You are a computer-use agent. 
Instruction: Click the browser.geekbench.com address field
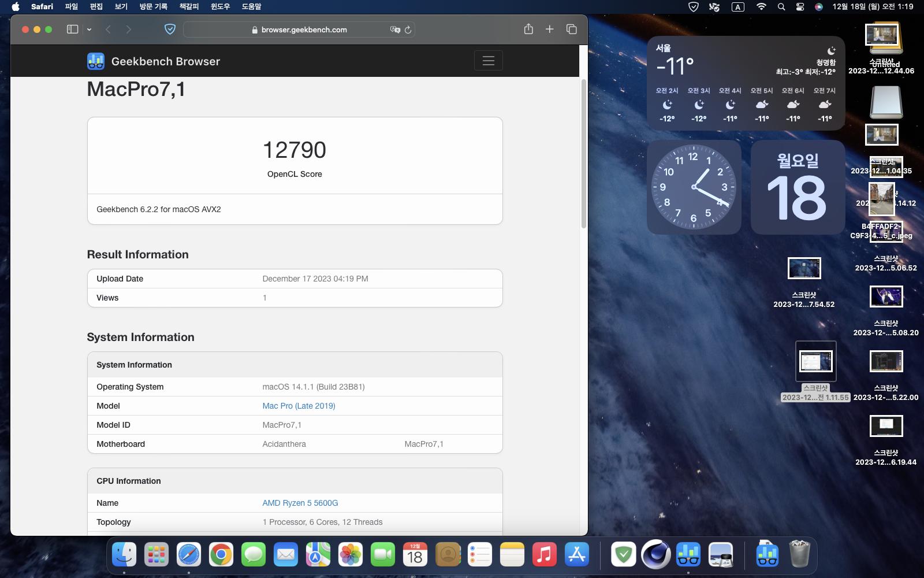[x=304, y=29]
